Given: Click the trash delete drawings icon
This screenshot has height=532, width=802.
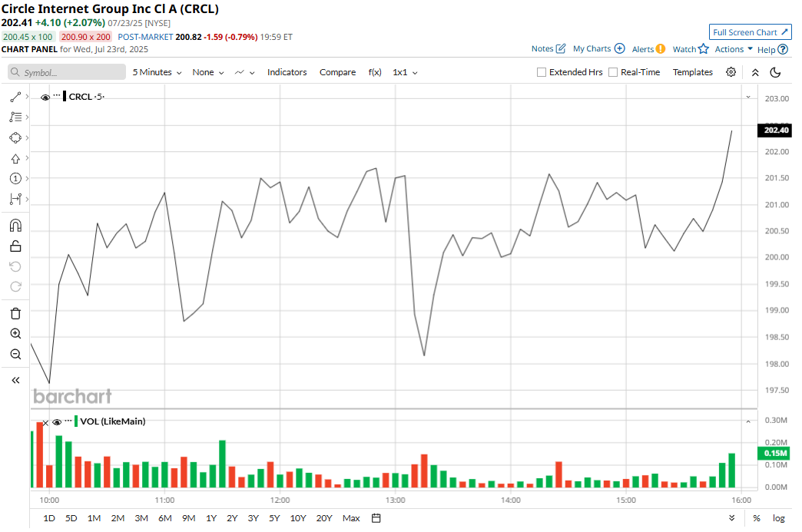Looking at the screenshot, I should [x=15, y=313].
